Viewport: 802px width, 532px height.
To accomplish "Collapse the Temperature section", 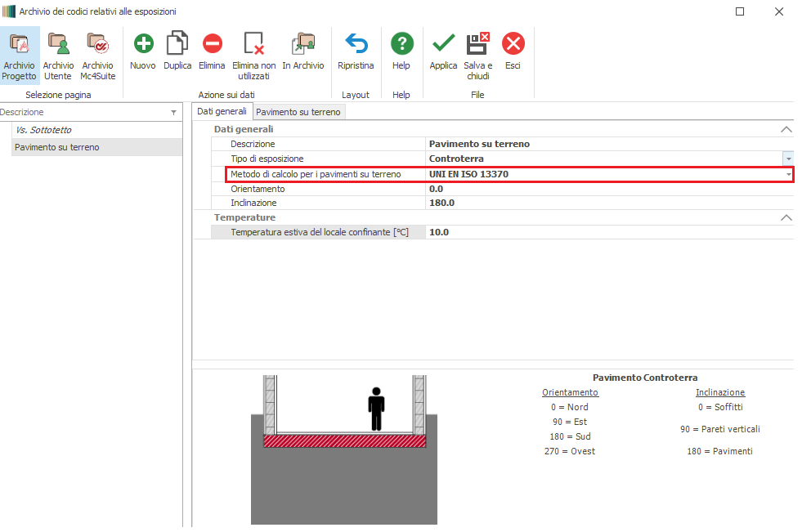I will [x=786, y=217].
